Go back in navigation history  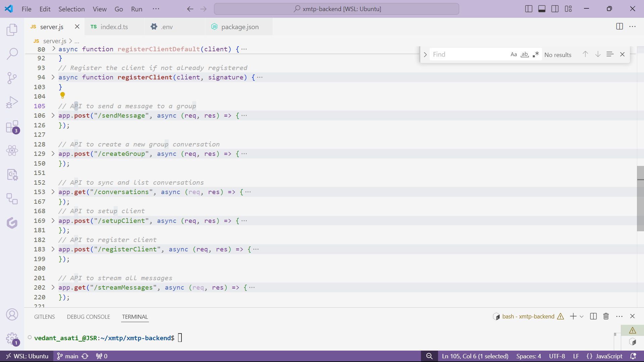pos(190,9)
